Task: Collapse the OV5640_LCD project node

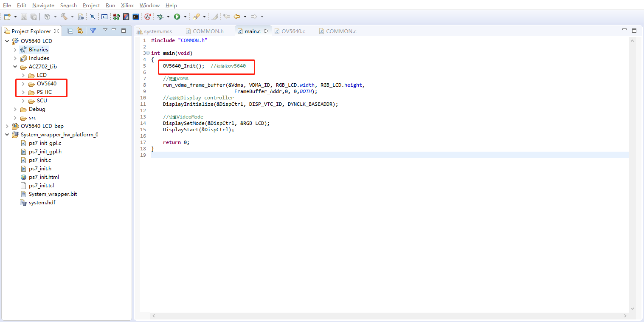Action: 7,41
